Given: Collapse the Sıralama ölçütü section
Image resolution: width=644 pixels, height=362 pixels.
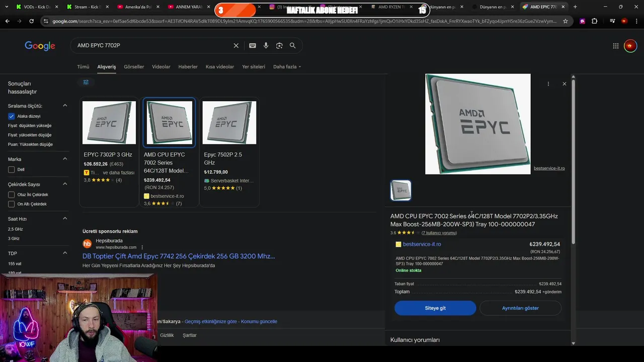Looking at the screenshot, I should pyautogui.click(x=65, y=106).
